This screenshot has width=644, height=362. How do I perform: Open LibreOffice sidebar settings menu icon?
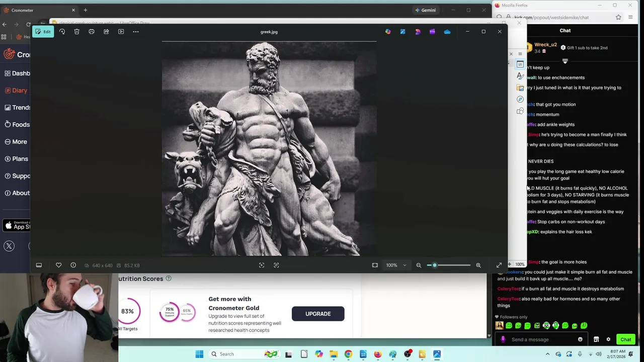tap(520, 54)
